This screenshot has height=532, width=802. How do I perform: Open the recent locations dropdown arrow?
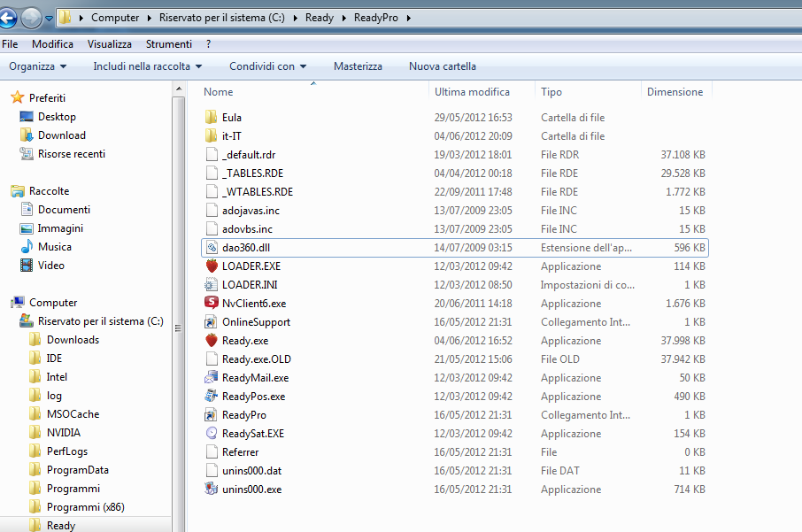[49, 19]
